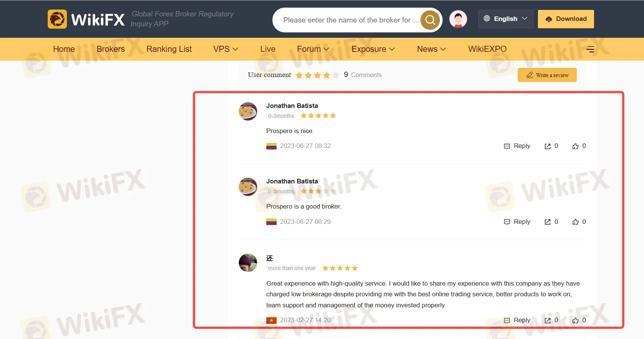Click the Download button
Image resolution: width=644 pixels, height=339 pixels.
click(x=566, y=19)
